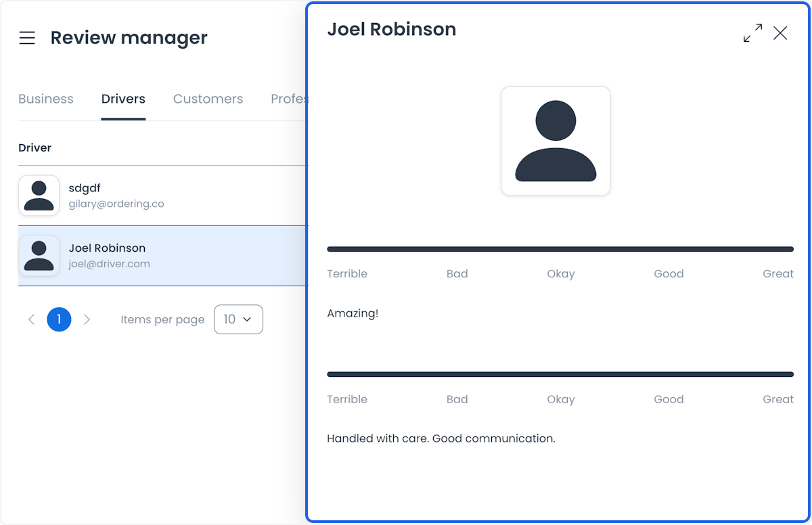The width and height of the screenshot is (812, 525).
Task: Switch to the Customers tab
Action: pyautogui.click(x=208, y=99)
